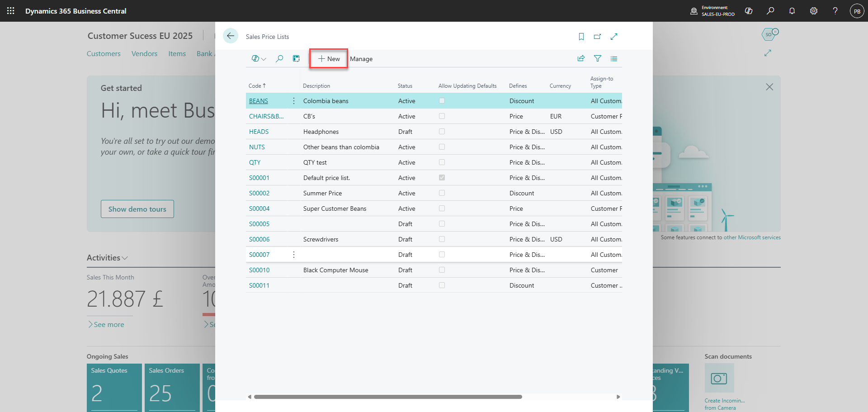This screenshot has height=412, width=868.
Task: Toggle Allow Updating Defaults for NUTS
Action: click(442, 147)
